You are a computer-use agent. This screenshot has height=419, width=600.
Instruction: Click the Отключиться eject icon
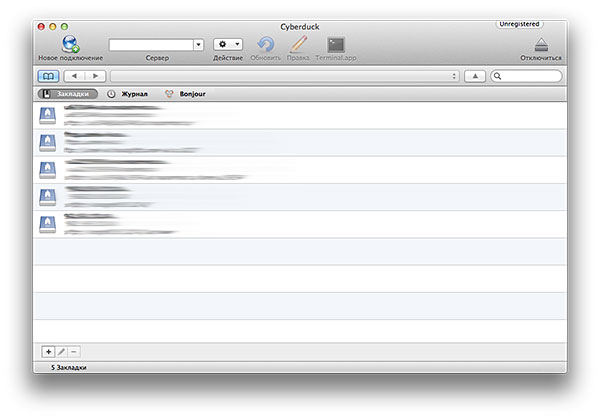[541, 45]
